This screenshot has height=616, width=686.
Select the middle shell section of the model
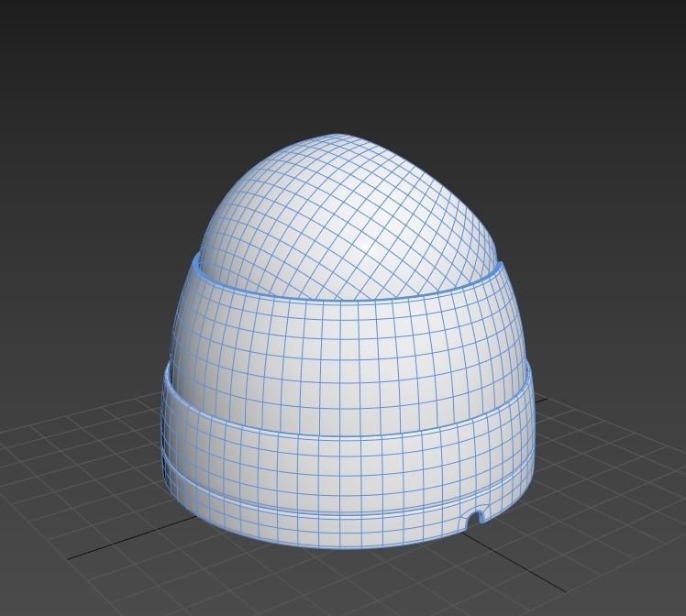(348, 350)
